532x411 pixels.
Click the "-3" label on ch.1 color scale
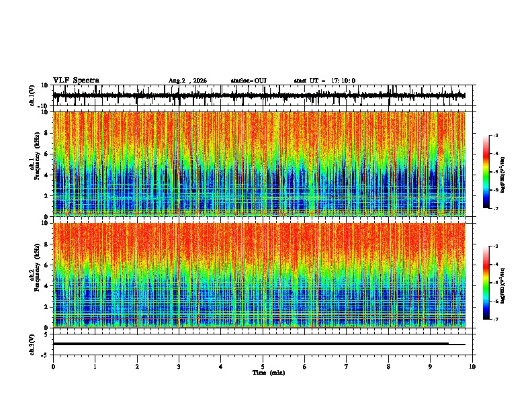(495, 136)
